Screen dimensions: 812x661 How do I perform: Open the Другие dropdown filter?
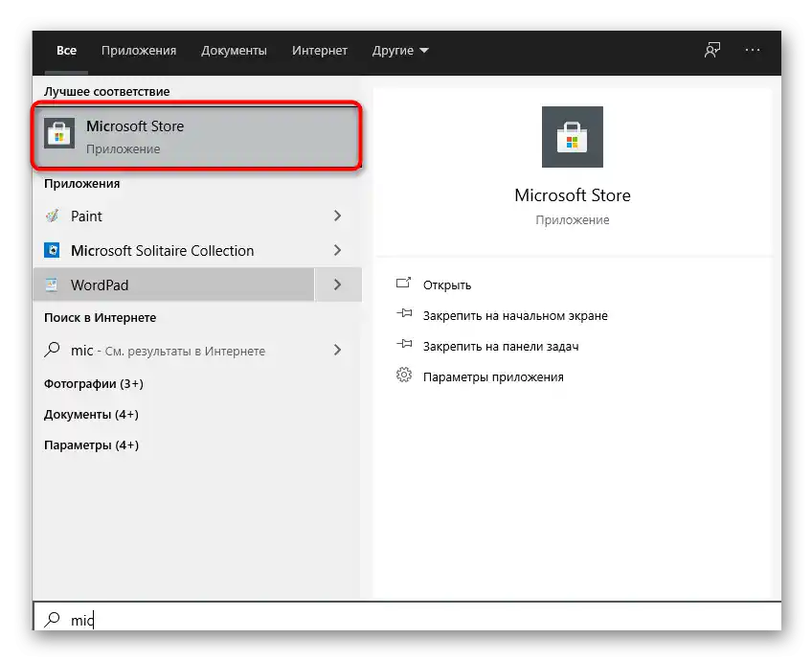click(400, 50)
